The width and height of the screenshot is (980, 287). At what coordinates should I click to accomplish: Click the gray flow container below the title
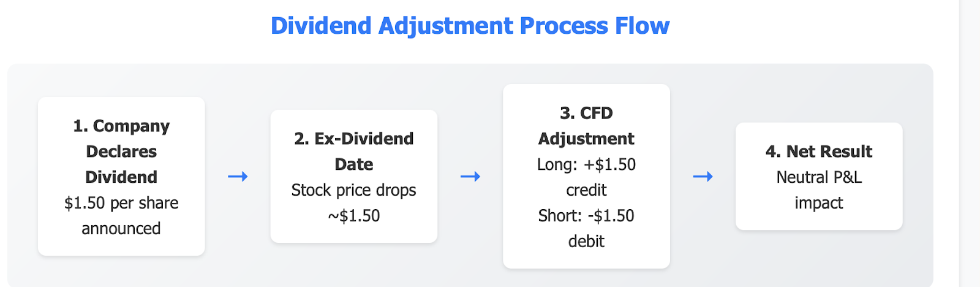click(470, 77)
